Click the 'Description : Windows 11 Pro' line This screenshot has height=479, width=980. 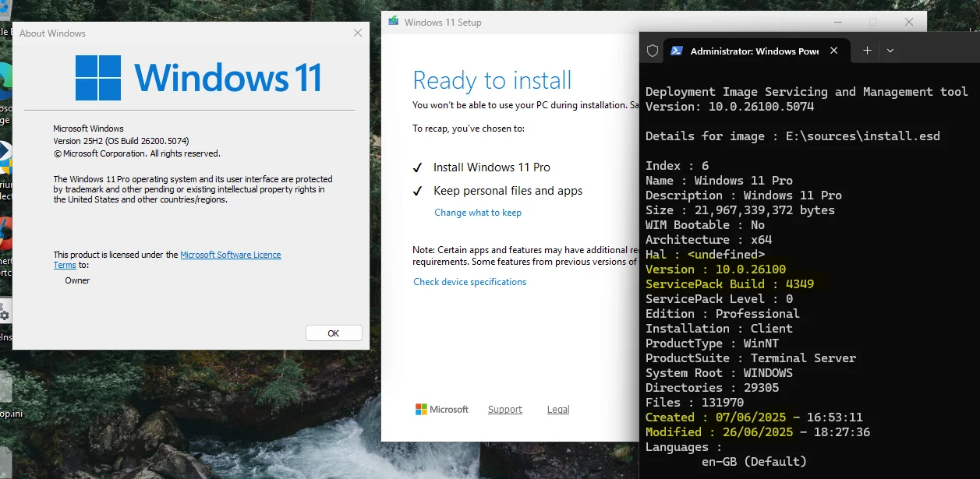pos(744,195)
